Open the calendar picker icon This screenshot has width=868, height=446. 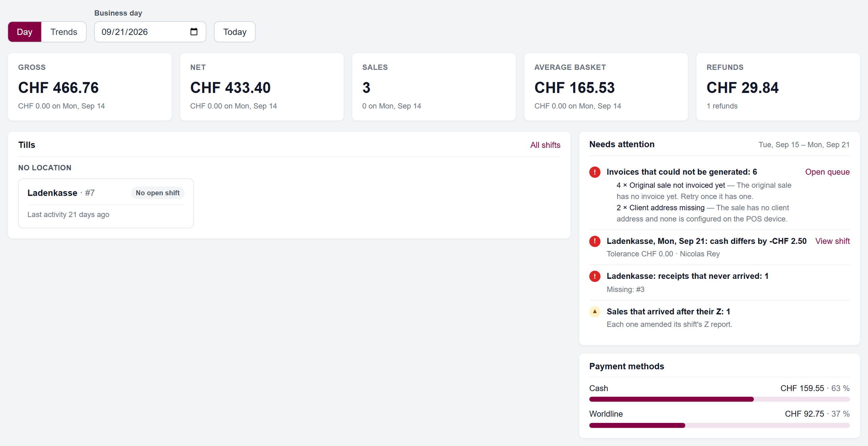click(x=194, y=32)
